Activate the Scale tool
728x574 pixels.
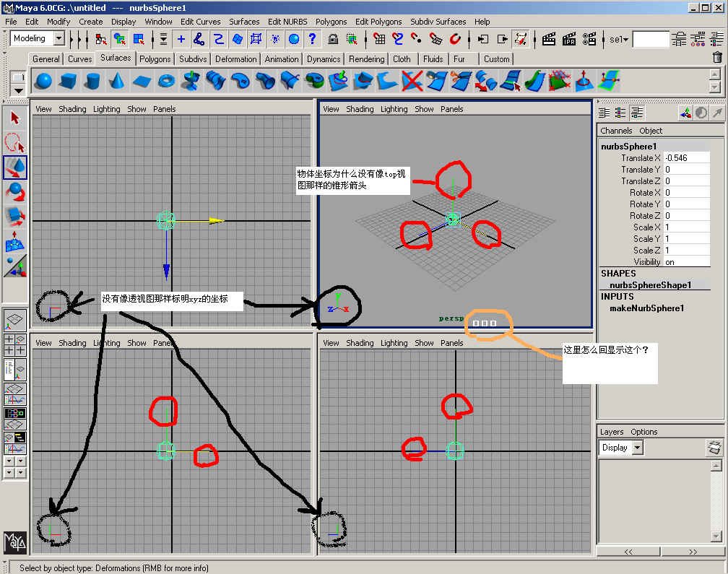[15, 216]
